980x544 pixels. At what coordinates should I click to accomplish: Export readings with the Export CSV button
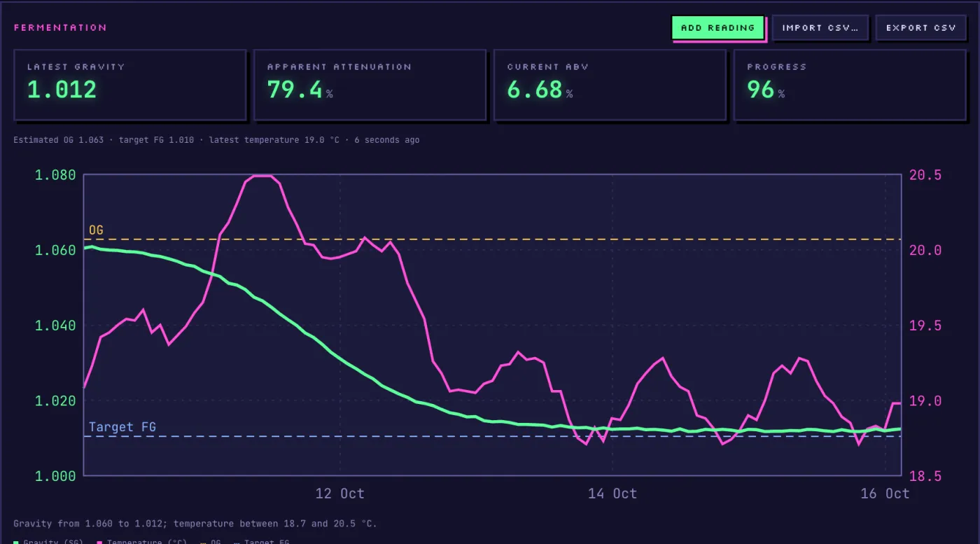(x=920, y=28)
